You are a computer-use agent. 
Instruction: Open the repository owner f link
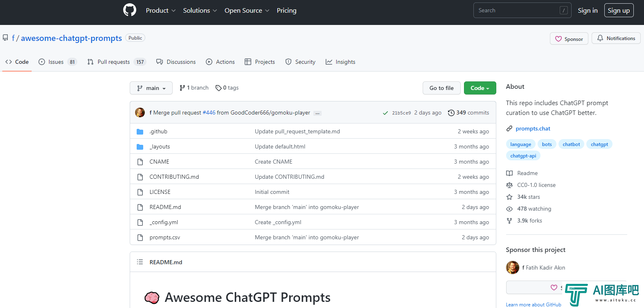tap(13, 38)
